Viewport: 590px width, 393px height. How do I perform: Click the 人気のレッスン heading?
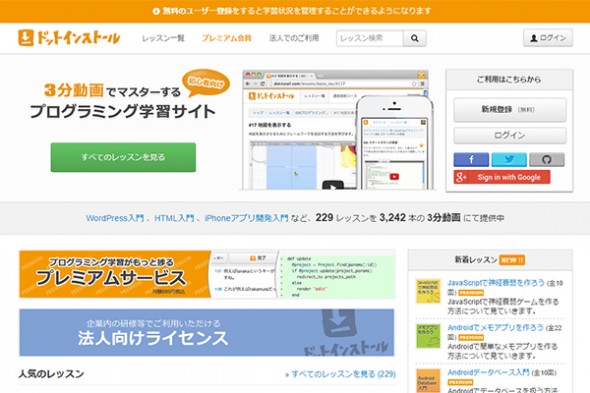51,373
